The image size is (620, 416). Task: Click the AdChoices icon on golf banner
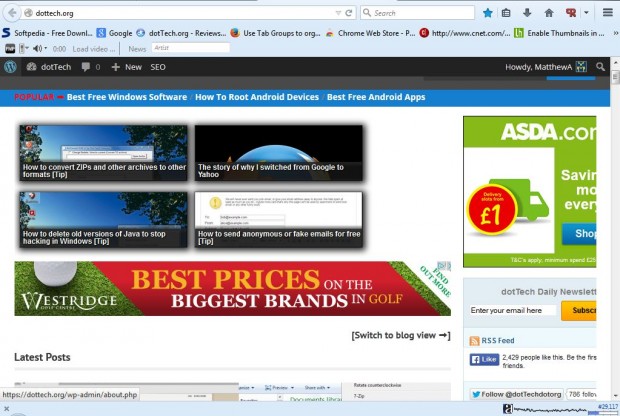444,266
